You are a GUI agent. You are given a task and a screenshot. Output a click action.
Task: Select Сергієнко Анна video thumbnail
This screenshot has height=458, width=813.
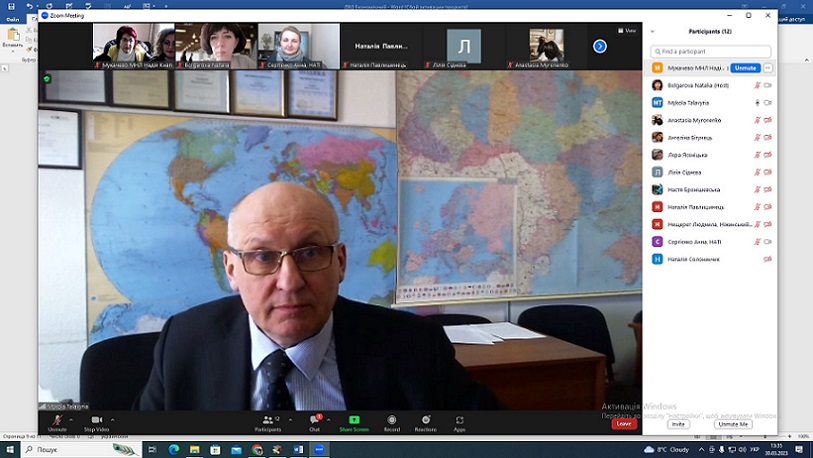tap(299, 46)
